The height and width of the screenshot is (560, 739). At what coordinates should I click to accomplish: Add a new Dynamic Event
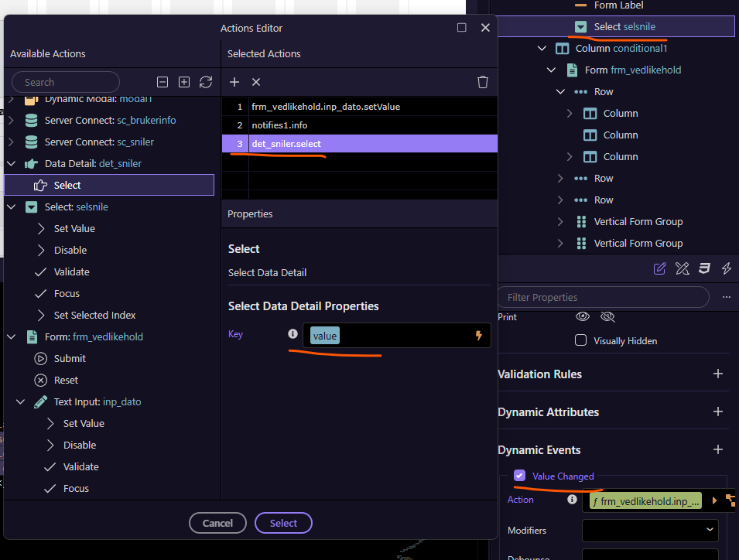(x=718, y=449)
